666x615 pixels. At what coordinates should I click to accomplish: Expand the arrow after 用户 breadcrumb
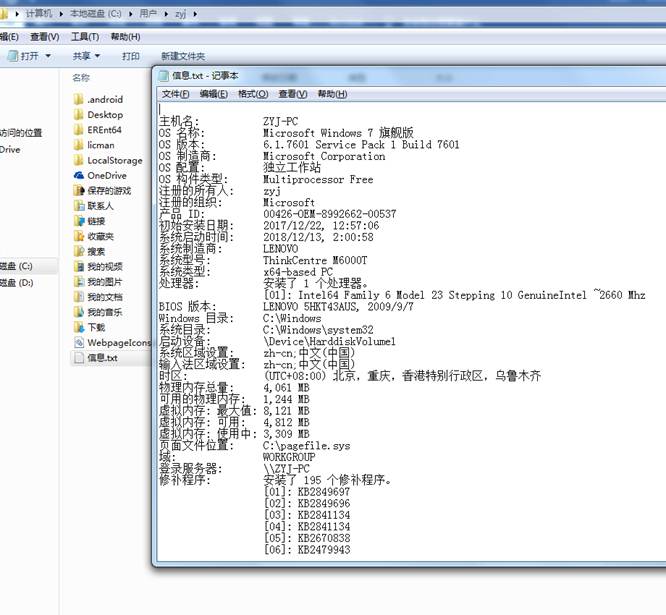click(x=166, y=14)
